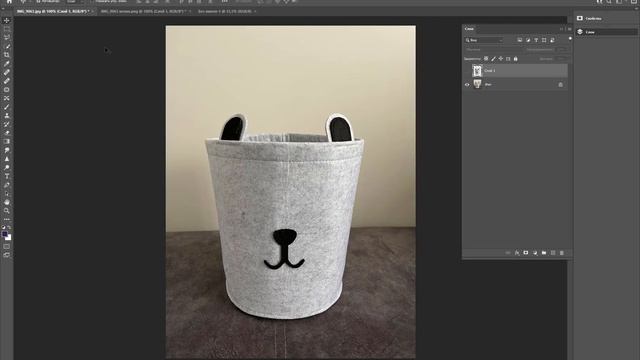Open the layer fill dropdown
This screenshot has width=640, height=360.
click(562, 59)
